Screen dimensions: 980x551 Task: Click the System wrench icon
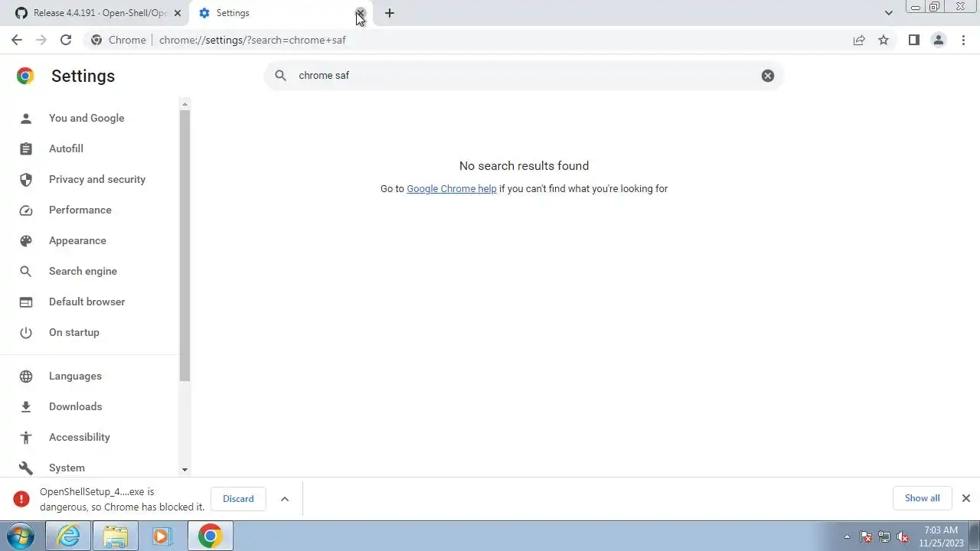(x=26, y=468)
